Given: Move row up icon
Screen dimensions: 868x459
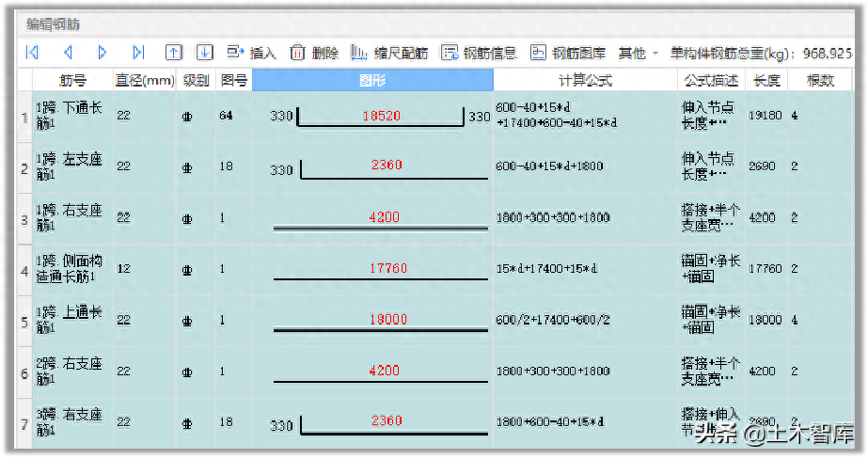Looking at the screenshot, I should tap(173, 53).
